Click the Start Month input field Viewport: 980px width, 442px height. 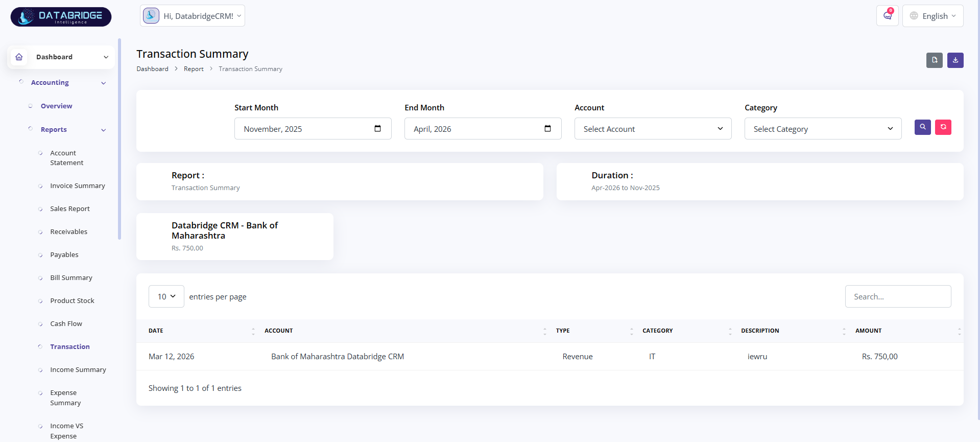coord(313,129)
